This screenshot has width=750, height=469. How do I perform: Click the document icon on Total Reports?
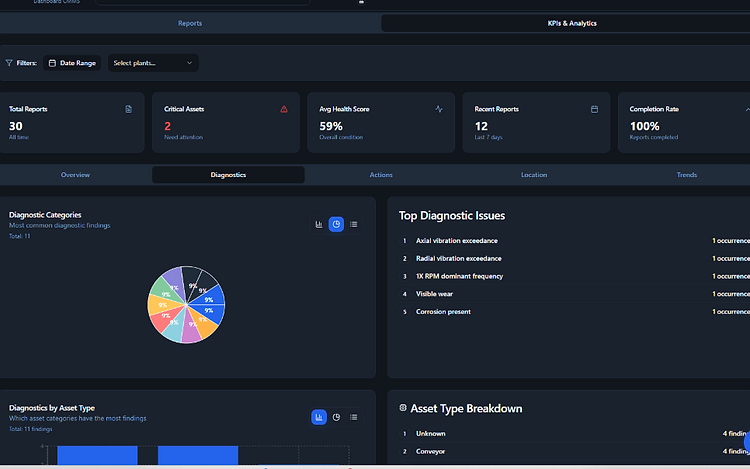click(128, 109)
